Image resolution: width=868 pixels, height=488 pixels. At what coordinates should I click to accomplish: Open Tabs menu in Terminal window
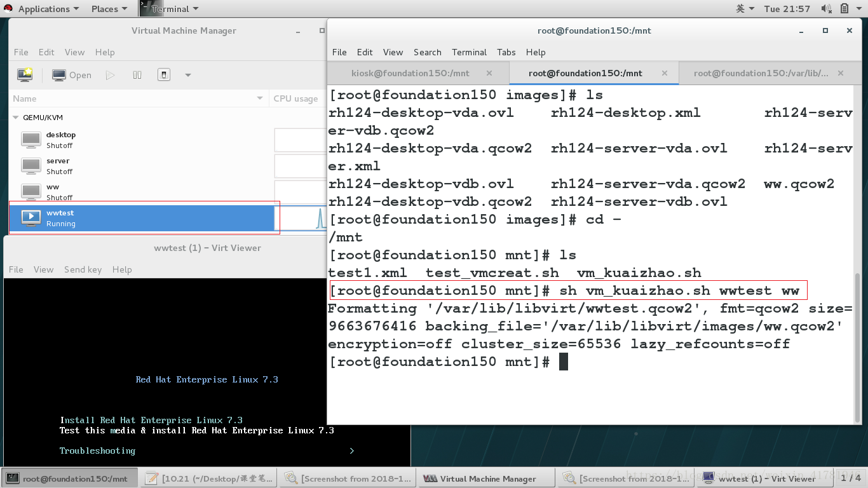[506, 52]
